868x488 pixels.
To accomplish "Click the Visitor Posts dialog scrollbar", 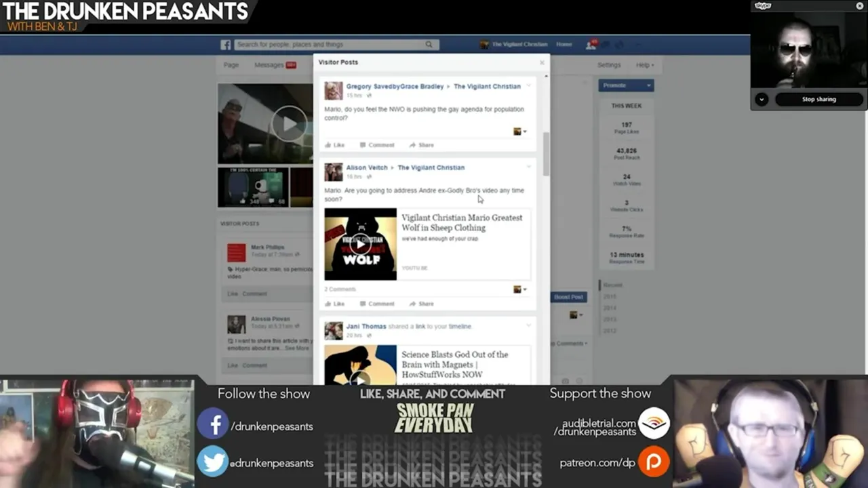I will coord(546,154).
